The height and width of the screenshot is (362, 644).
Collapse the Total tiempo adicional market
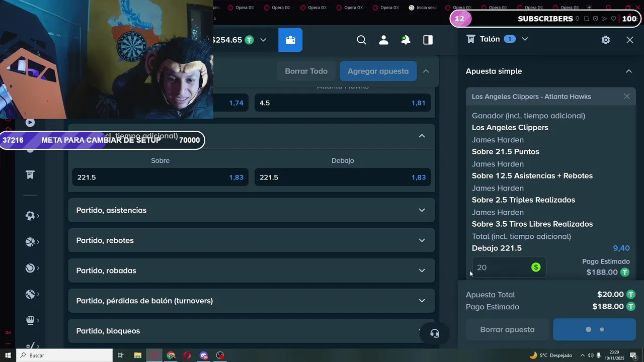(x=422, y=136)
